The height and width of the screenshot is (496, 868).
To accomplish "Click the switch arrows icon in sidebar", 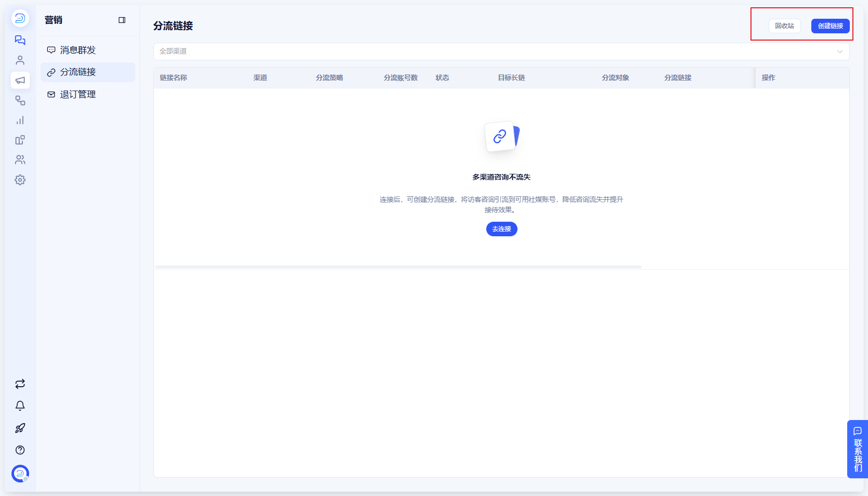I will (x=20, y=384).
